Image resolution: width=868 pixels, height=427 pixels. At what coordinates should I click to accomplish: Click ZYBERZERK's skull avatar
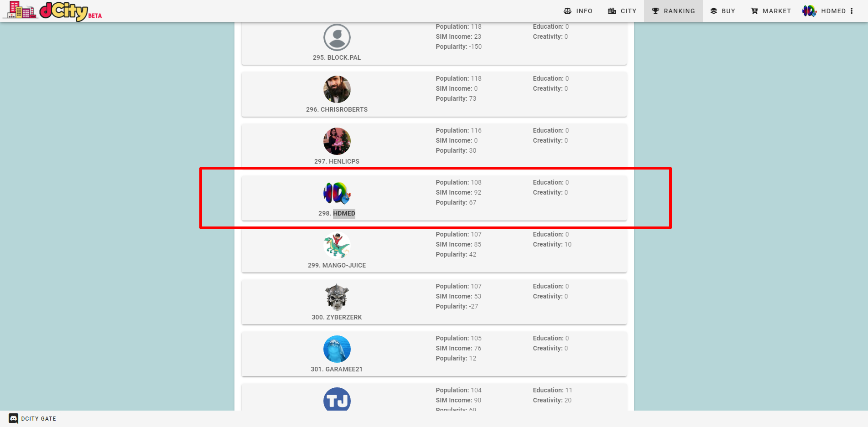(x=337, y=297)
